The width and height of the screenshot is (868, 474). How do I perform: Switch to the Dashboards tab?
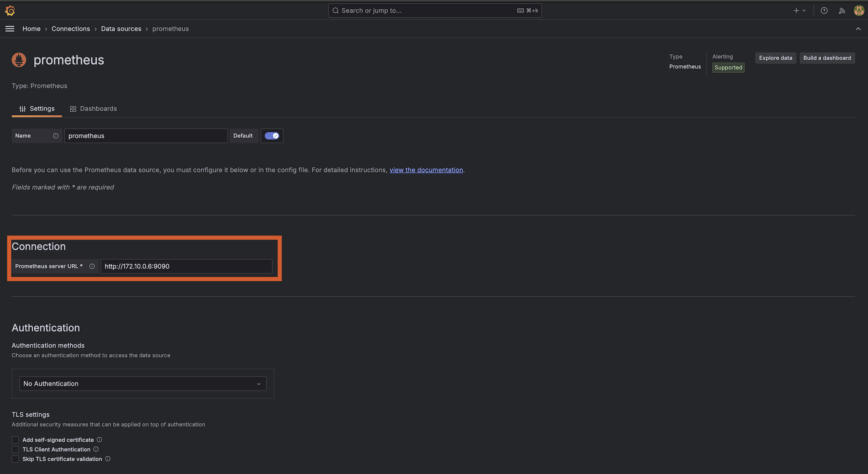93,109
